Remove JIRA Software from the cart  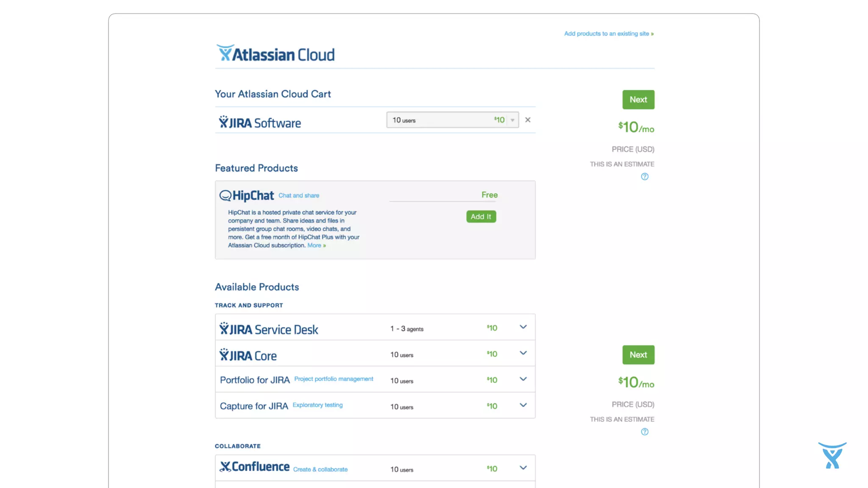pos(528,120)
